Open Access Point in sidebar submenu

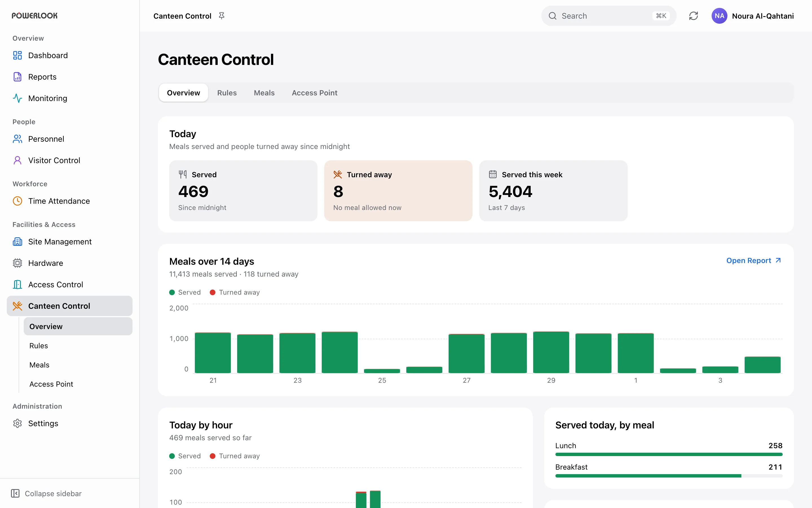[78, 384]
